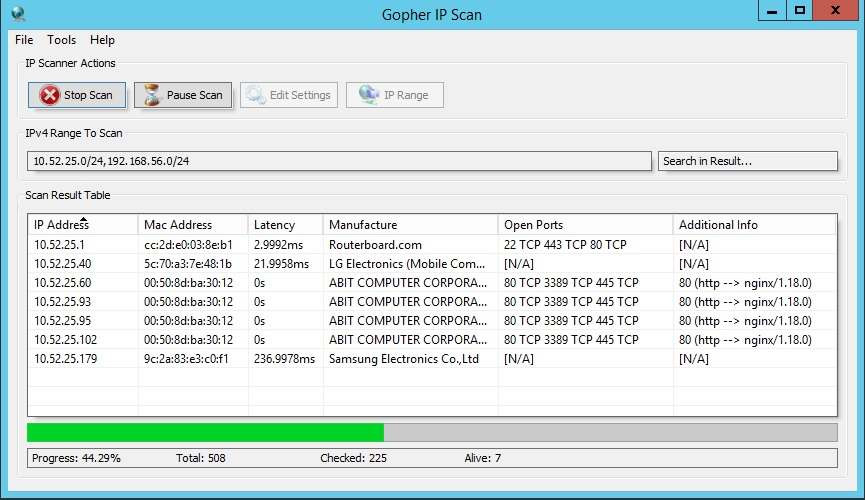Click ABIT COMPUTER cell in 10.52.25.60 row
Screen dimensions: 865x500
[x=408, y=283]
